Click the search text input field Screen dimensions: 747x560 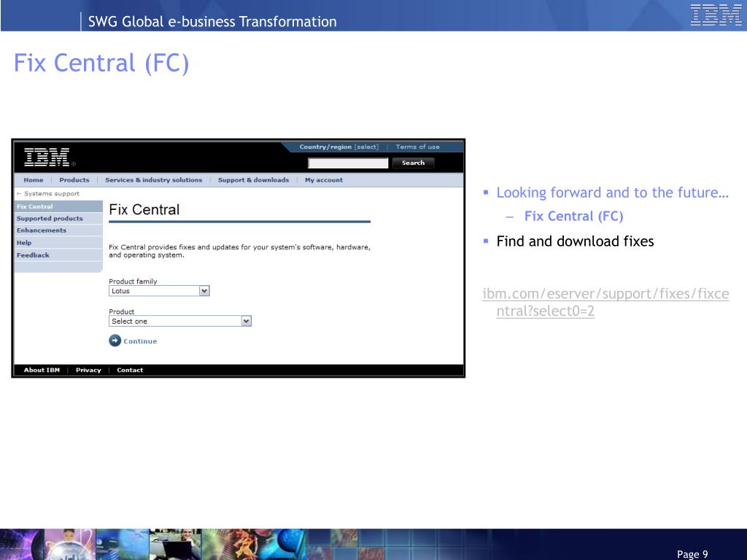348,163
